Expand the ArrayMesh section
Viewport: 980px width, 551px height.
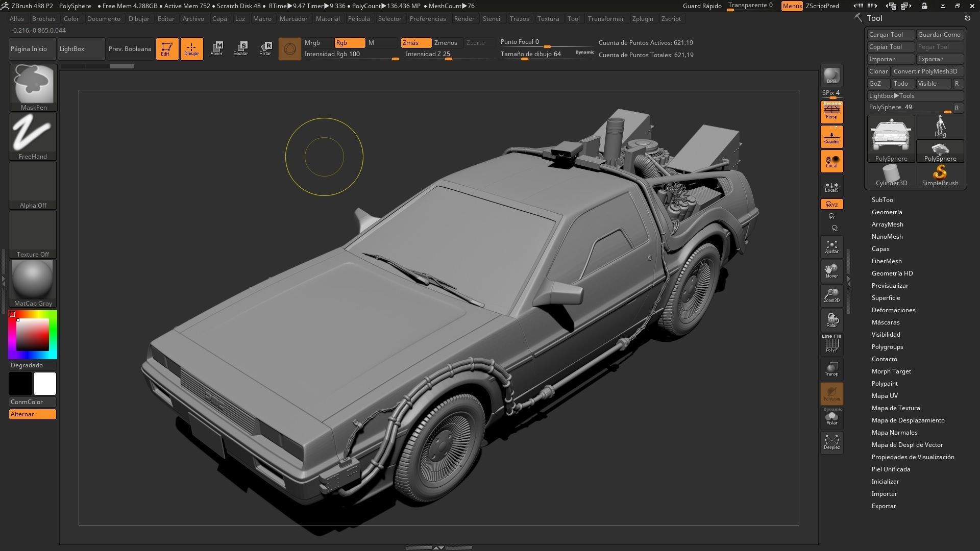point(888,224)
